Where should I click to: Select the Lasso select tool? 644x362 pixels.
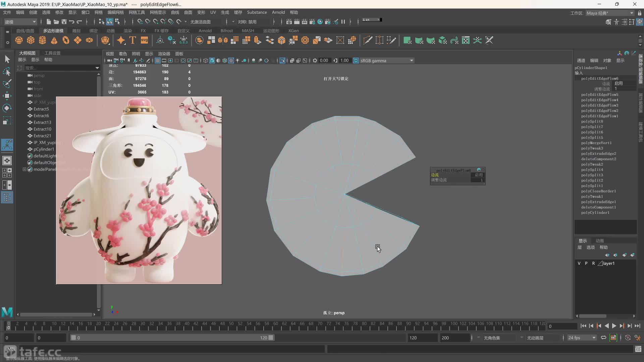(x=7, y=72)
